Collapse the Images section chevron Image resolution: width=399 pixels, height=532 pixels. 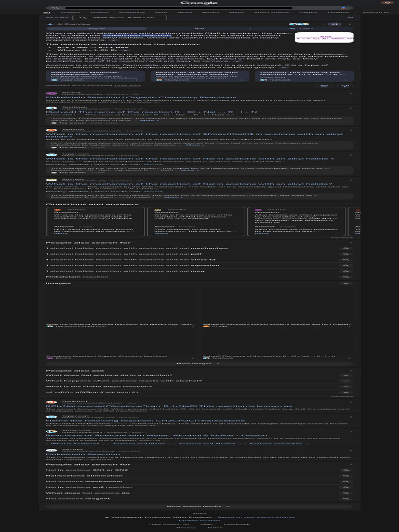345,283
